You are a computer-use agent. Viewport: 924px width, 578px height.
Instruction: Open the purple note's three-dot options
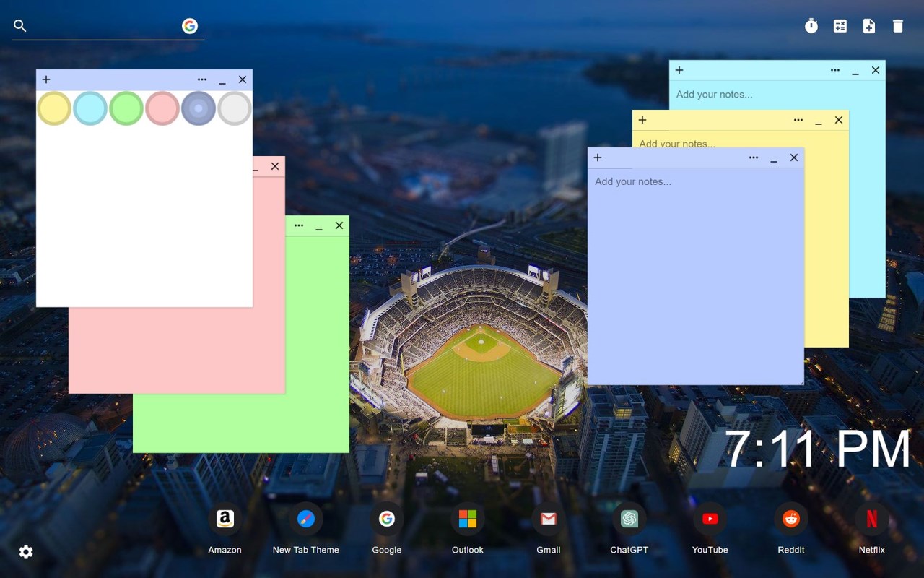[754, 158]
